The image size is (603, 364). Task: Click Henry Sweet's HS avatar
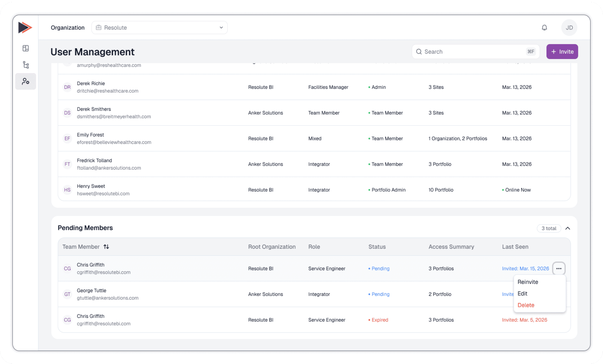click(x=67, y=190)
